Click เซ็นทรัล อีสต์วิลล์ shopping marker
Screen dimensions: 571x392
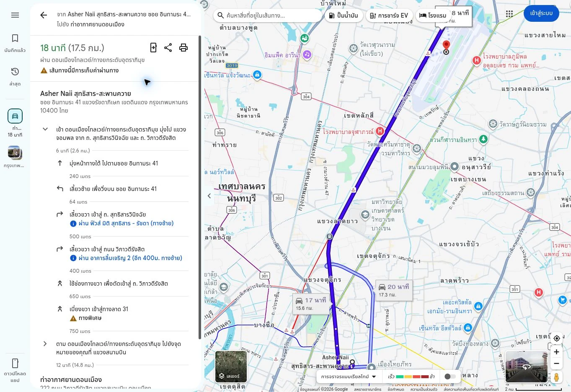click(x=468, y=328)
